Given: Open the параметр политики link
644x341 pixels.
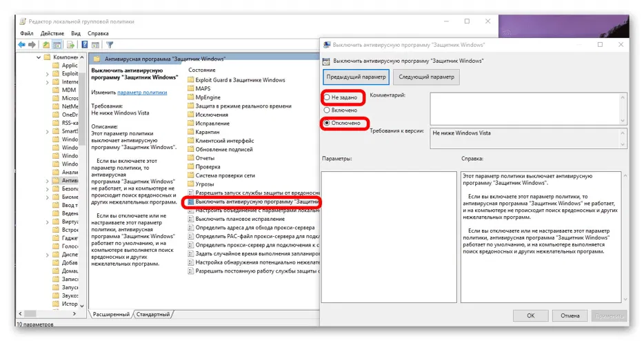Looking at the screenshot, I should (x=142, y=92).
